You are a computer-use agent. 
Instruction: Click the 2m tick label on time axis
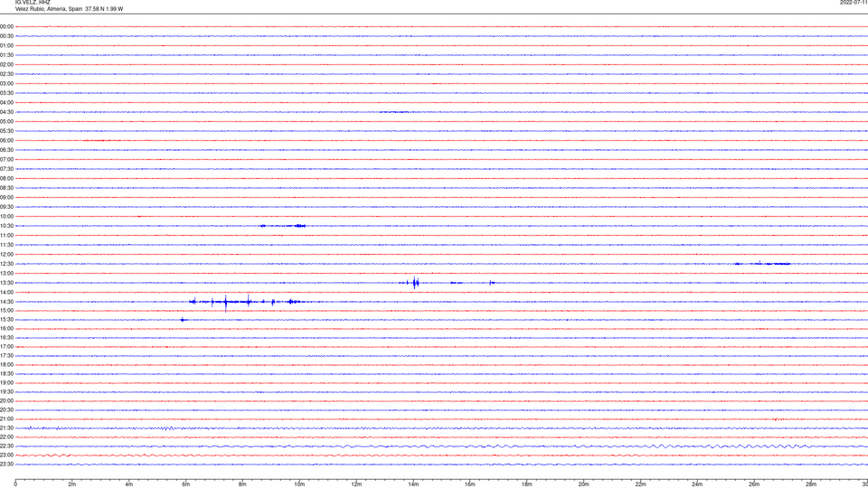click(72, 484)
